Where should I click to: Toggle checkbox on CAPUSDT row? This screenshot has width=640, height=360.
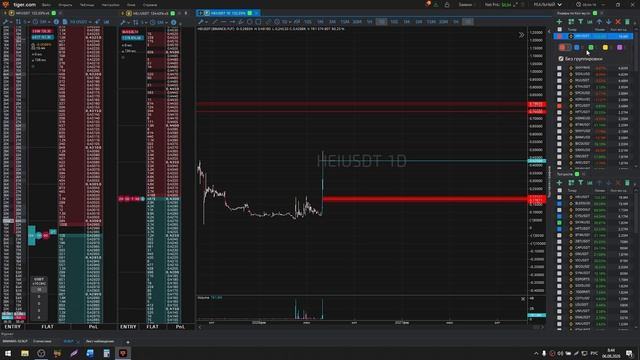coord(559,248)
